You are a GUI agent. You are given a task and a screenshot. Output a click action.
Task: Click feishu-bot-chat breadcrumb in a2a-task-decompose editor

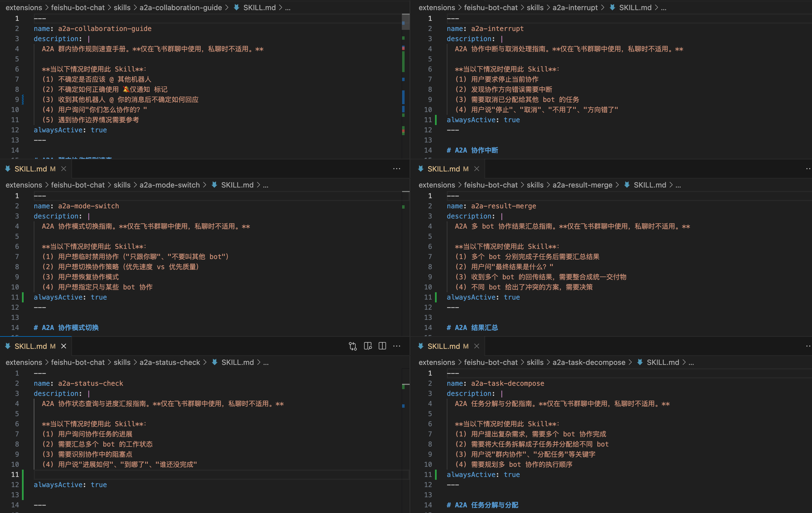491,362
